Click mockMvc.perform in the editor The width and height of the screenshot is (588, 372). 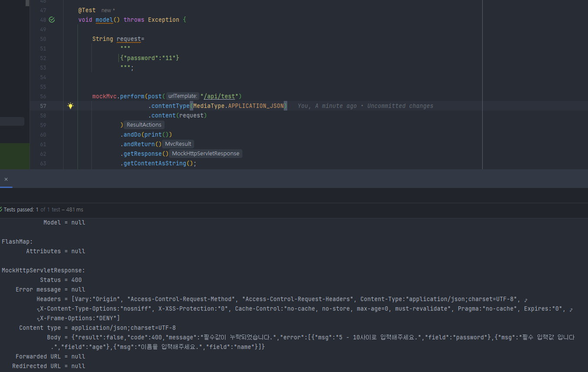[x=118, y=96]
